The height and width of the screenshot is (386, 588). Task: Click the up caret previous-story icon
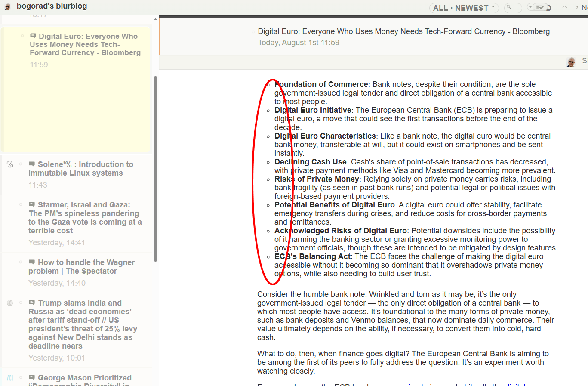(565, 7)
